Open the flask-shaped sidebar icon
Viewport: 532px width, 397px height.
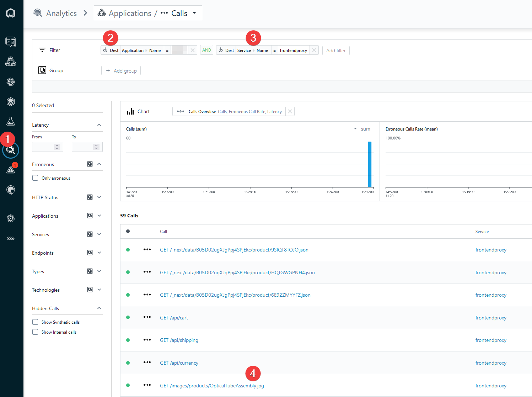click(x=11, y=121)
